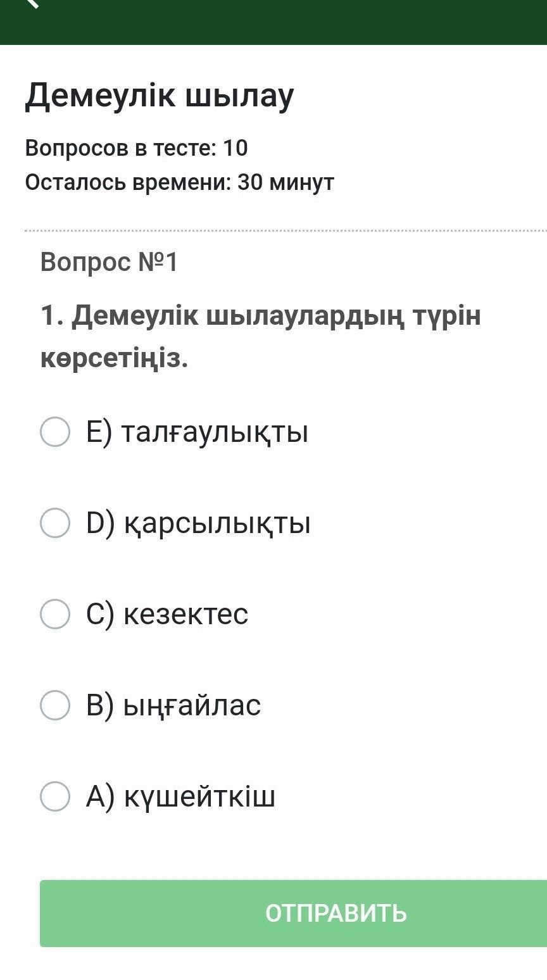Tap the 'B) ыңғайлас' answer label
The height and width of the screenshot is (980, 547).
coord(173,705)
